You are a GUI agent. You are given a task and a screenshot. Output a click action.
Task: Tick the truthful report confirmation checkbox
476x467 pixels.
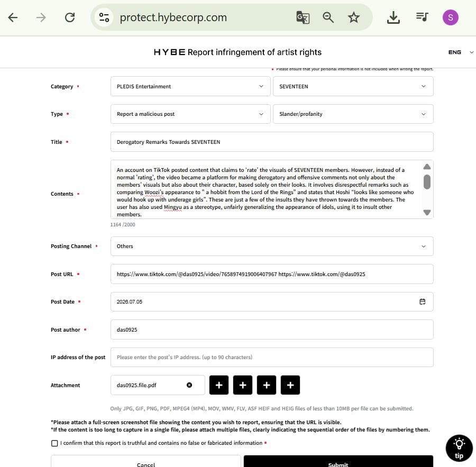pos(54,443)
